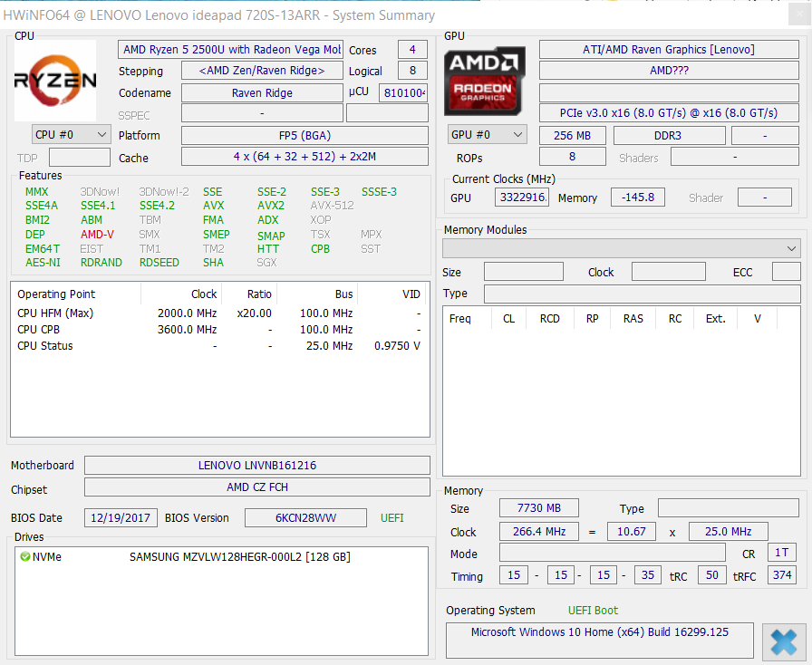The width and height of the screenshot is (812, 665).
Task: Click the BIOS Version value 6KCN28WW
Action: pos(305,518)
